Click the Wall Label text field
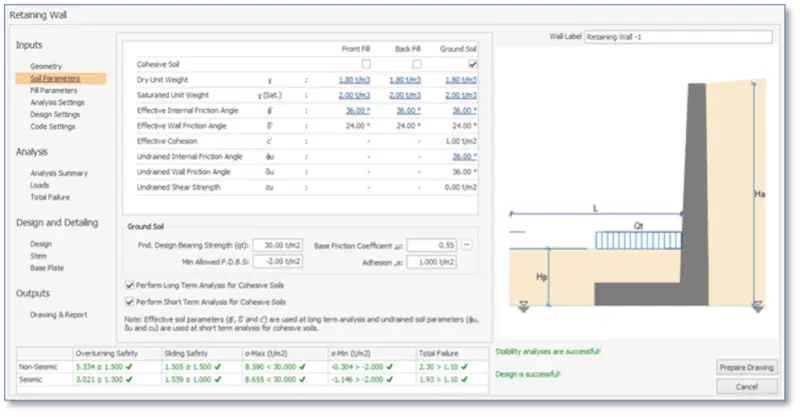The image size is (800, 417). [x=678, y=37]
